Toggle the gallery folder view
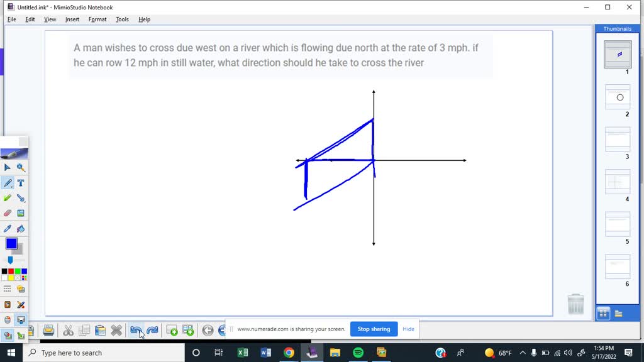This screenshot has height=362, width=644. pos(619,312)
